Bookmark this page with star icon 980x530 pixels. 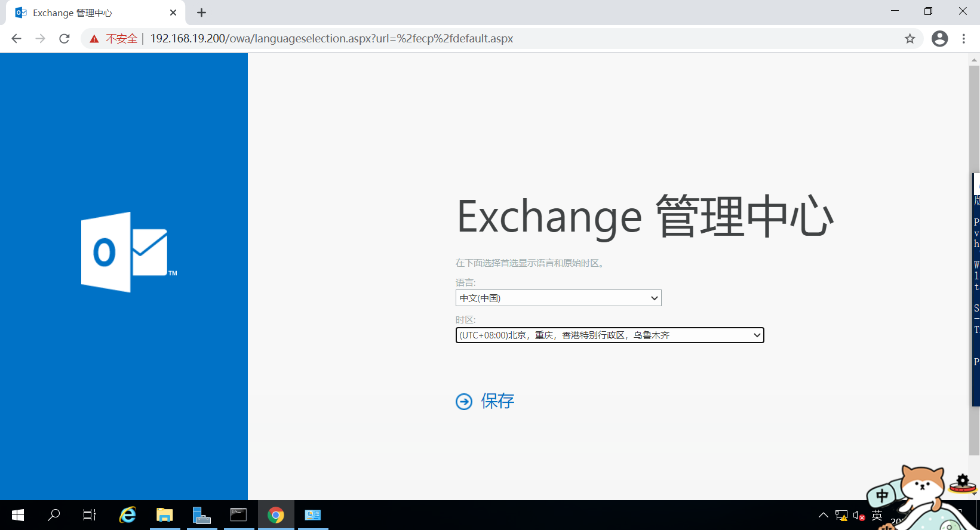910,39
